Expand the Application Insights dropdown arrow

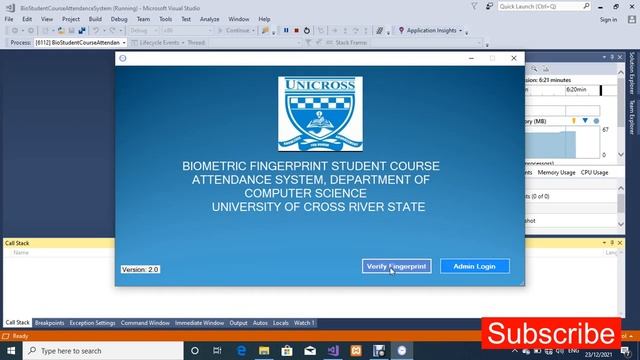pyautogui.click(x=461, y=31)
